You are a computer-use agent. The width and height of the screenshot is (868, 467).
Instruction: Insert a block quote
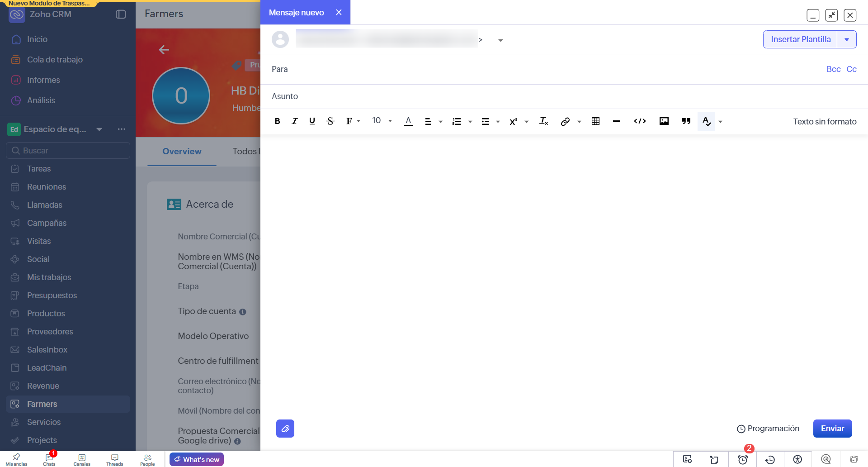[686, 121]
